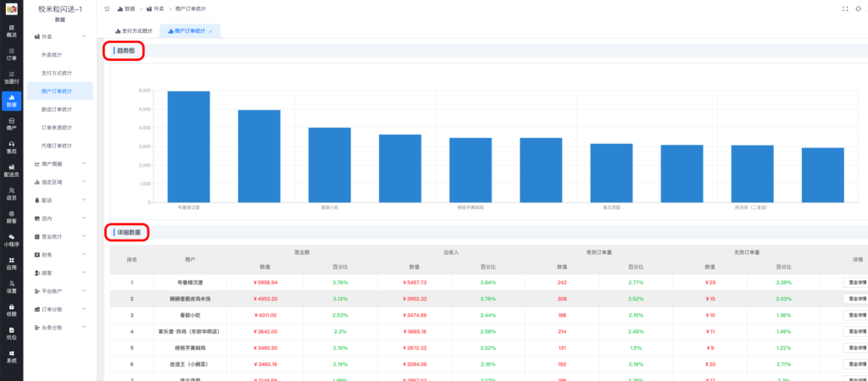Image resolution: width=868 pixels, height=381 pixels.
Task: Click the 外卖 breadcrumb link
Action: 159,8
